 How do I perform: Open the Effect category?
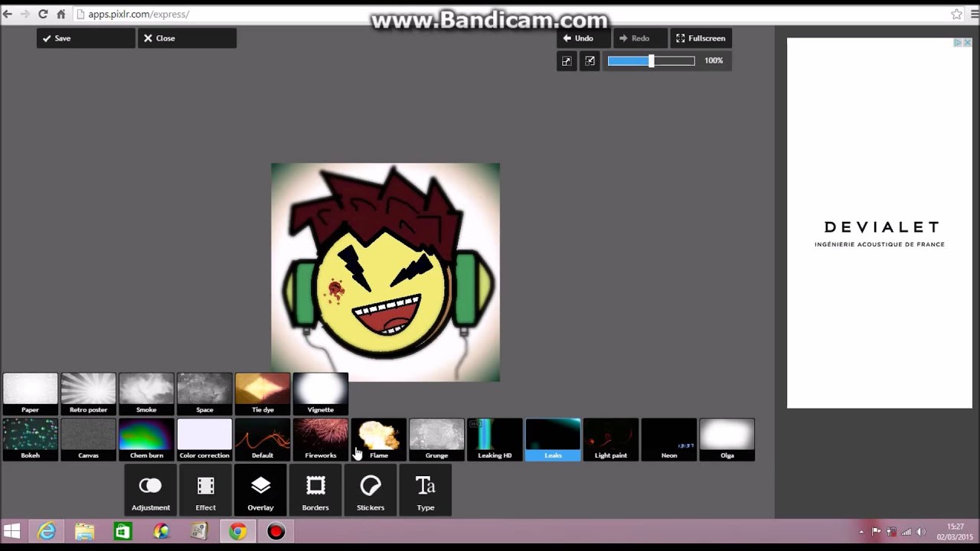(x=205, y=491)
